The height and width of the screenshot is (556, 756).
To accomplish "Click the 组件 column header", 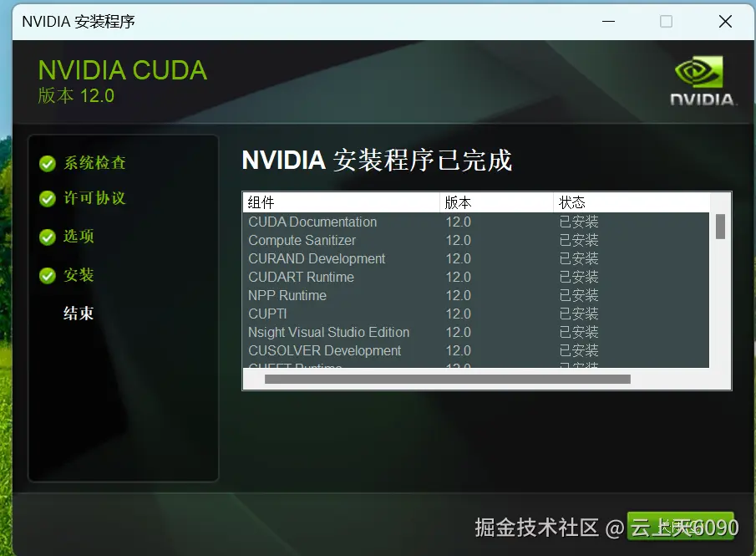I will click(342, 202).
